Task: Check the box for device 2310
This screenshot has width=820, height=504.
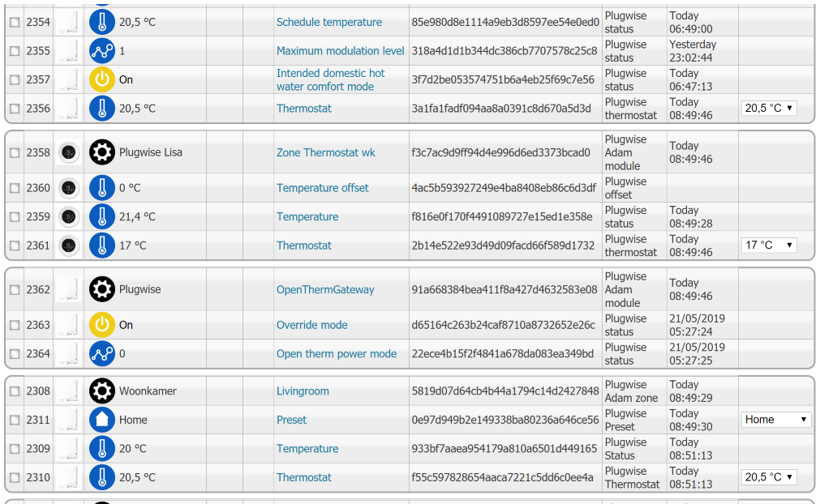Action: [x=15, y=476]
